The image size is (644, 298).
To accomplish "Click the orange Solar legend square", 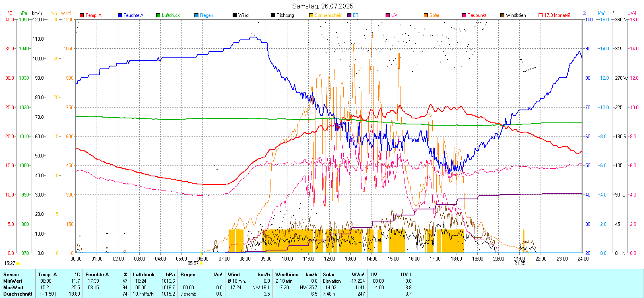I will [x=426, y=15].
